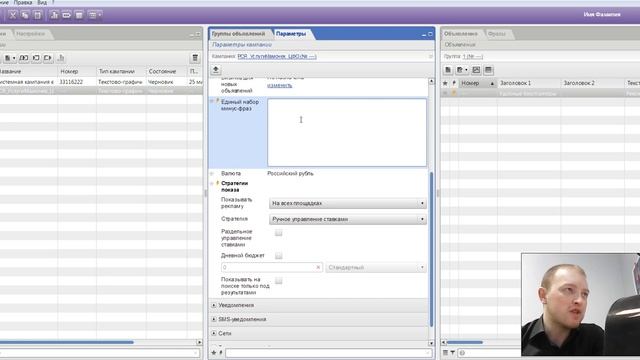Select campaign row number 33116222

click(100, 82)
